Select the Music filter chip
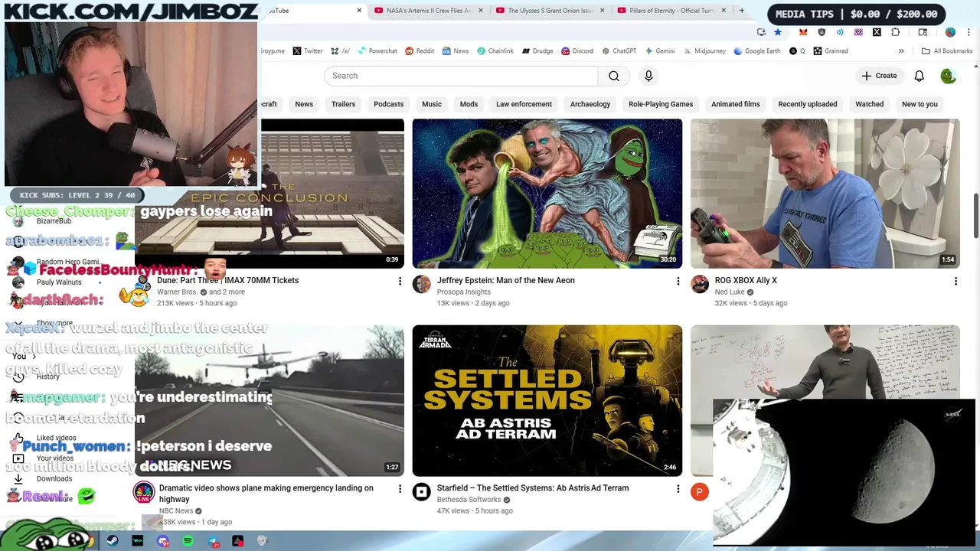 (432, 104)
